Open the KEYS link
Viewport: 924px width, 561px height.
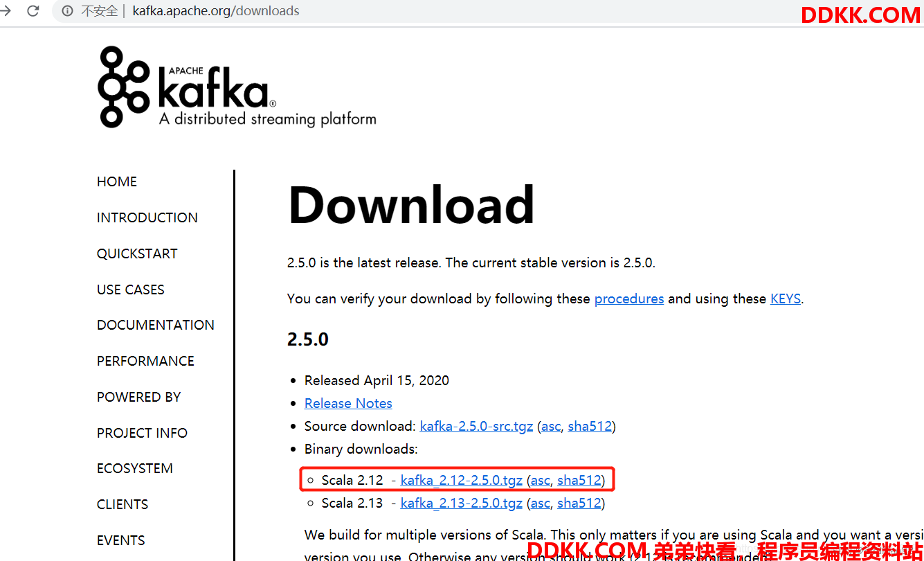(x=786, y=299)
